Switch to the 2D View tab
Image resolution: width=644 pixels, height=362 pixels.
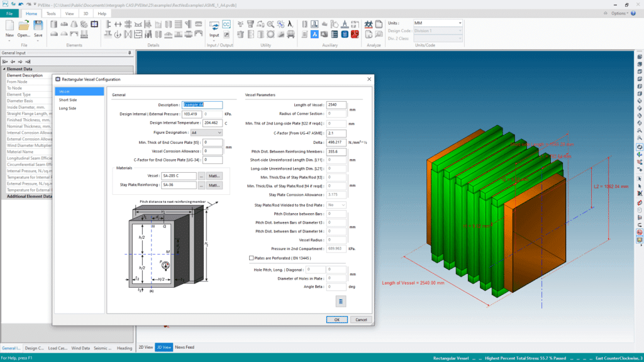coord(145,347)
